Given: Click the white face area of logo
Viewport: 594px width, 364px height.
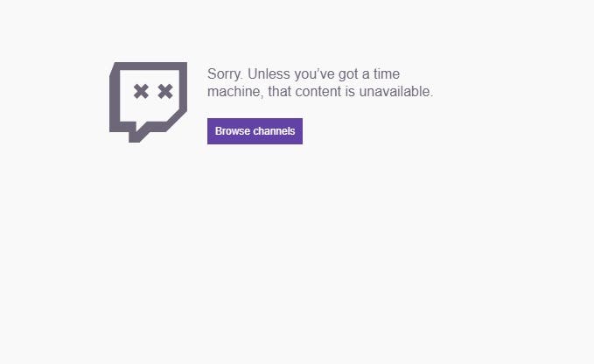Looking at the screenshot, I should click(x=150, y=95).
